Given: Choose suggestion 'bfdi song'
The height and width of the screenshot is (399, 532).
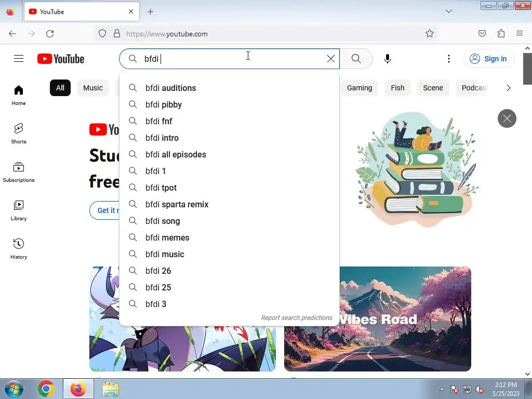Looking at the screenshot, I should click(229, 221).
